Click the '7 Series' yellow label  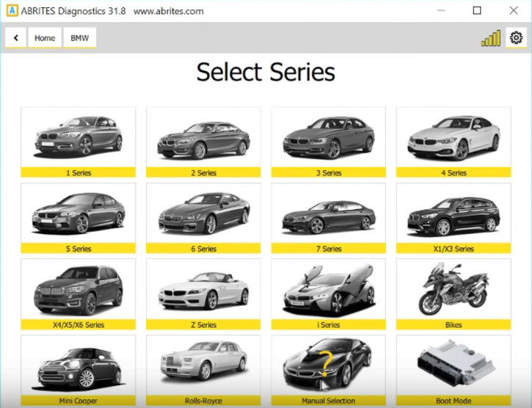[x=329, y=249]
